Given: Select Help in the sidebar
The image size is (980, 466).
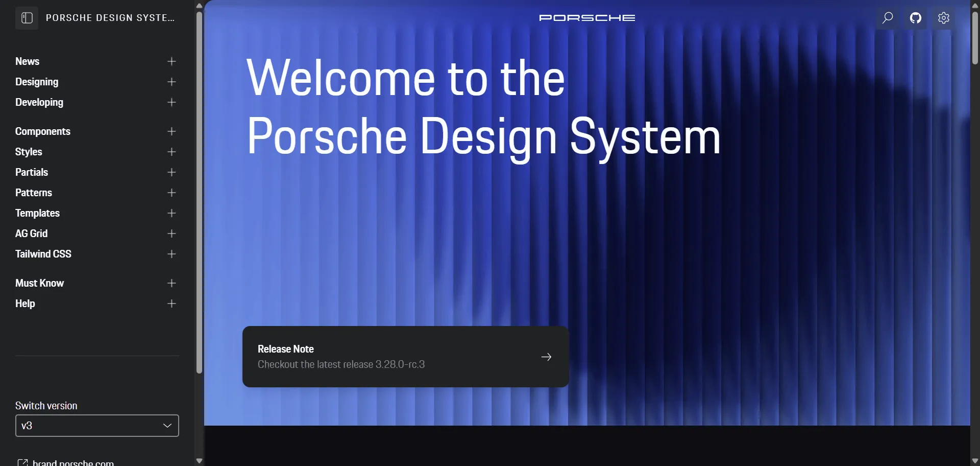Looking at the screenshot, I should (25, 304).
